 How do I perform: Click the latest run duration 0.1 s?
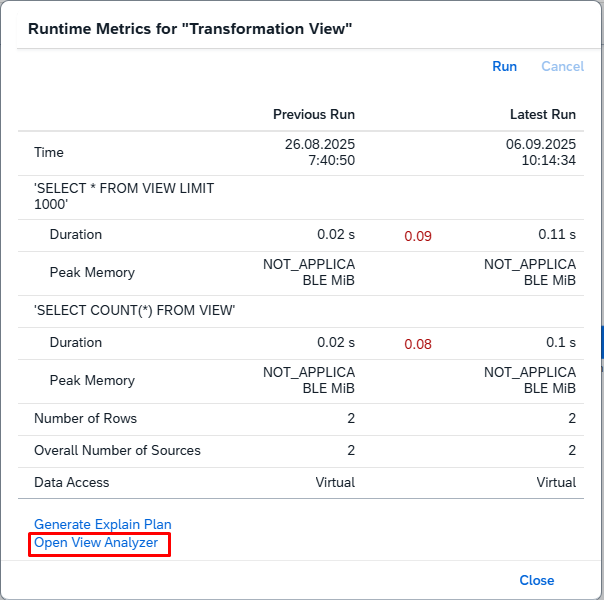[x=561, y=342]
